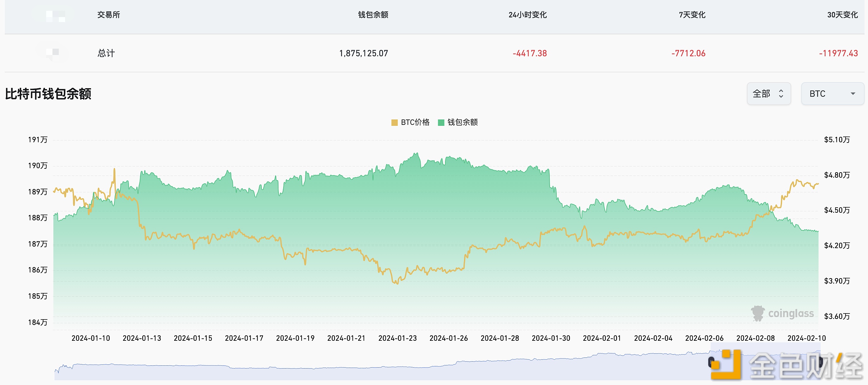The height and width of the screenshot is (385, 868).
Task: Click the $5.10万 right axis label
Action: coord(837,139)
